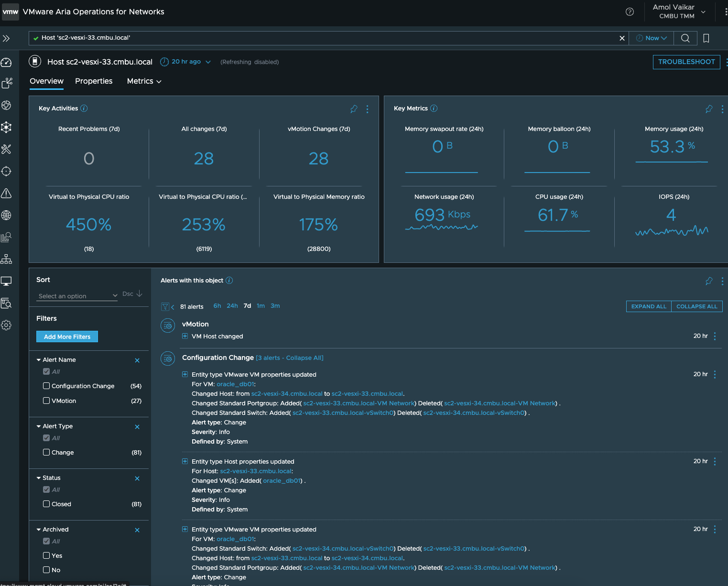
Task: Select the 7d alerts time range
Action: [x=247, y=306]
